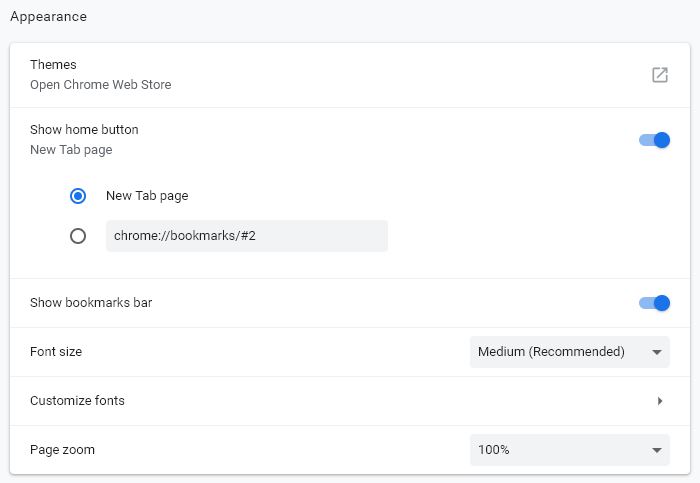The image size is (700, 483).
Task: Open the Medium (Recommended) font size dropdown
Action: click(569, 352)
